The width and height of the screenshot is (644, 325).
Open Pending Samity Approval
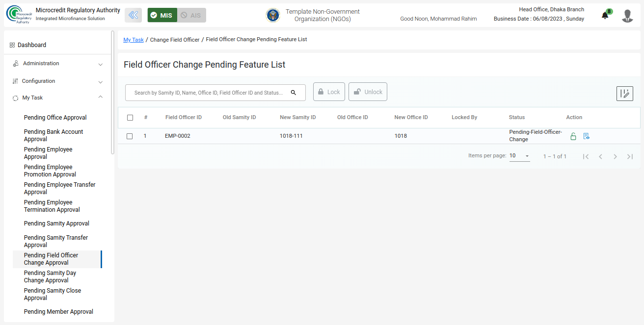(x=57, y=224)
